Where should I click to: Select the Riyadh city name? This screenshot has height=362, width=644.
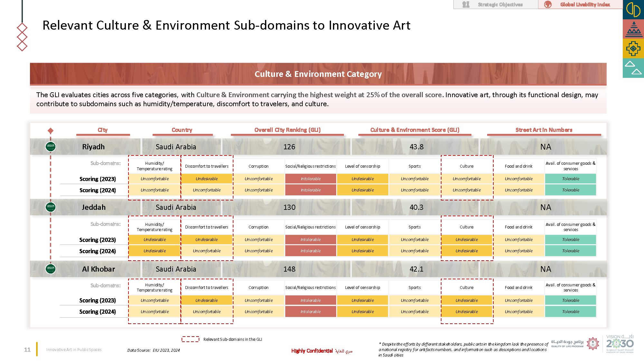93,147
